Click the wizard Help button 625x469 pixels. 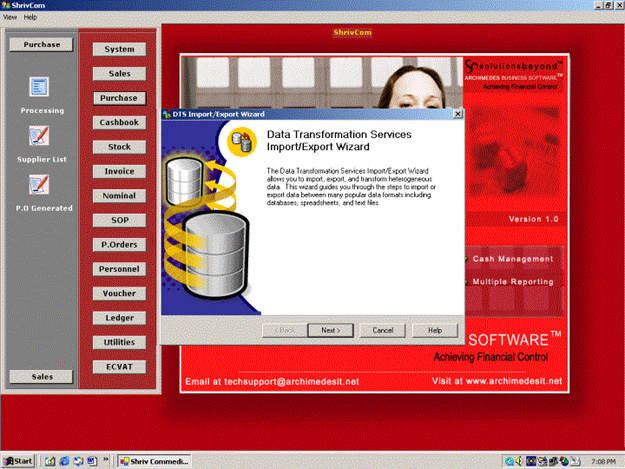tap(435, 330)
